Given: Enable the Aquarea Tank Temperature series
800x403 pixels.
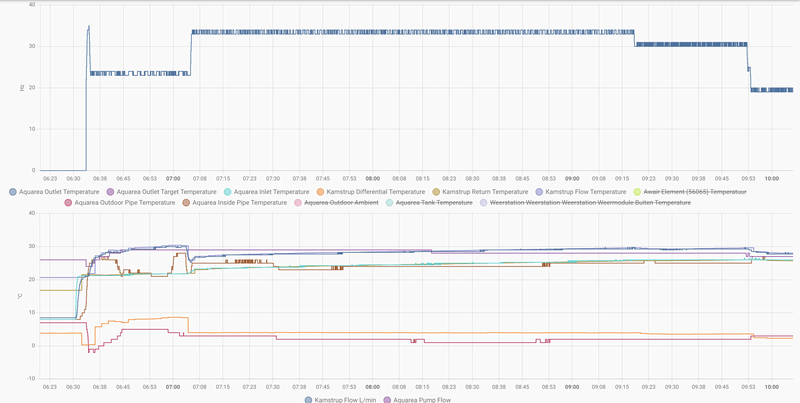Looking at the screenshot, I should (x=429, y=203).
